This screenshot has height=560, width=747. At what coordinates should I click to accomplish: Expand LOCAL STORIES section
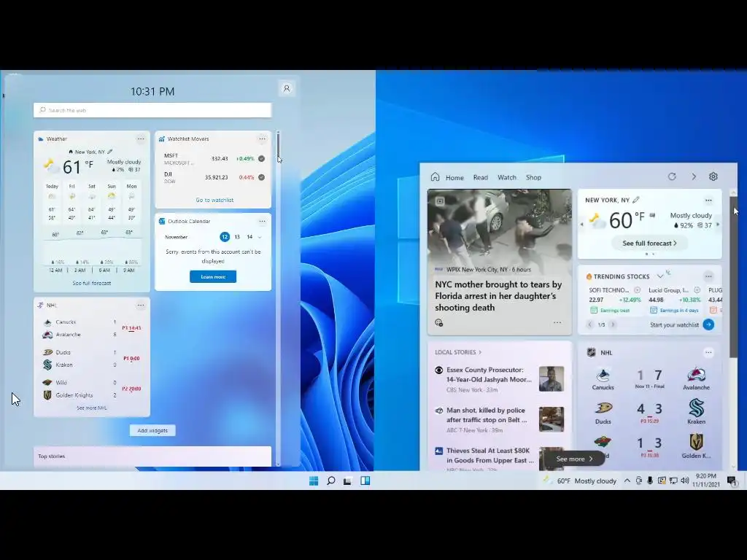click(x=458, y=352)
